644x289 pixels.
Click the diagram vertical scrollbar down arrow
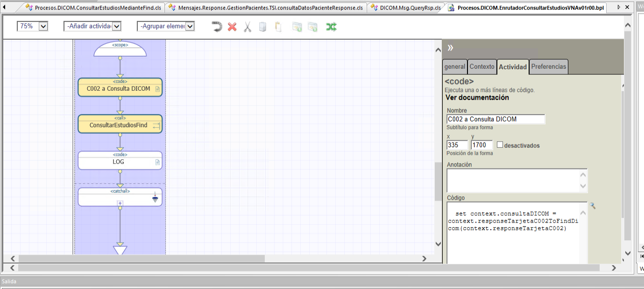438,244
